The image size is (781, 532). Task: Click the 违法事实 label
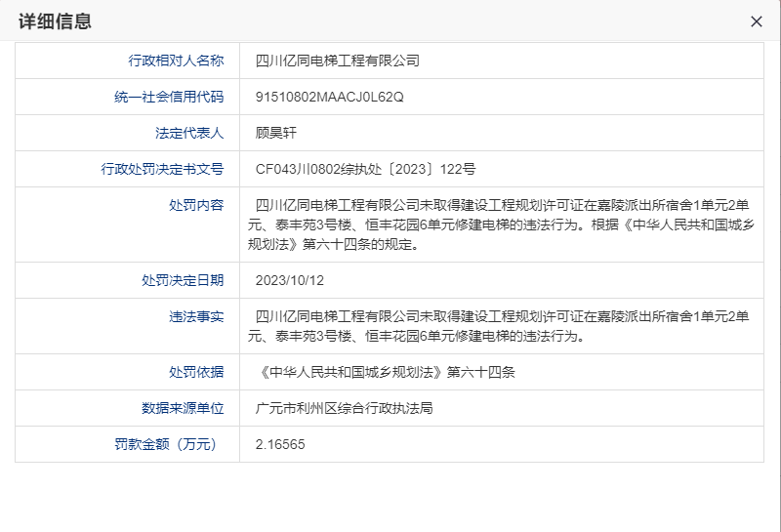[196, 317]
